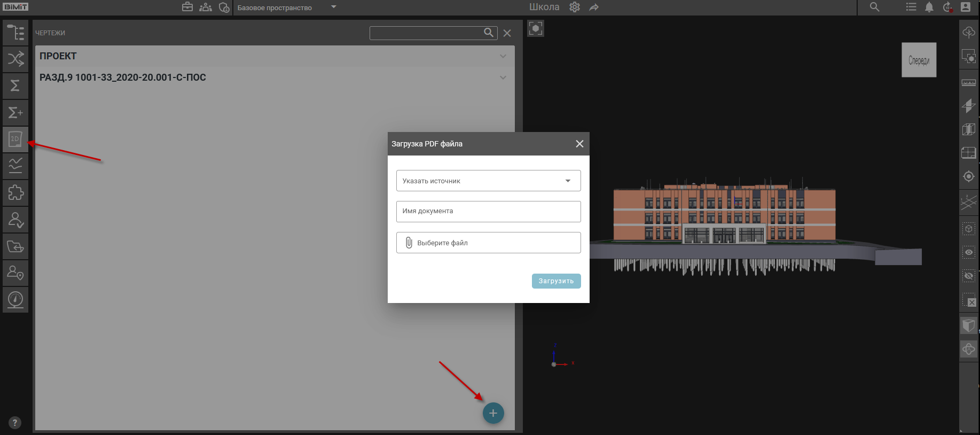Click the 2D drawings sidebar icon
980x435 pixels.
(x=15, y=139)
